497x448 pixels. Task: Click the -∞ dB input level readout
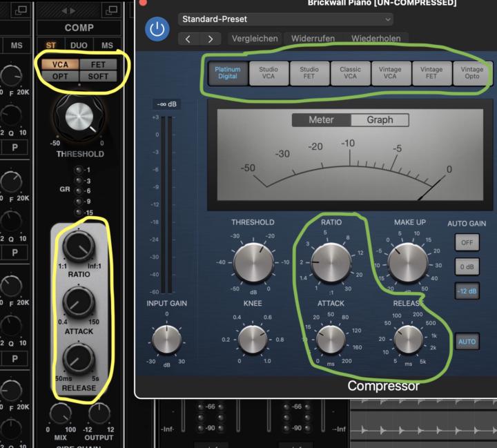(167, 104)
